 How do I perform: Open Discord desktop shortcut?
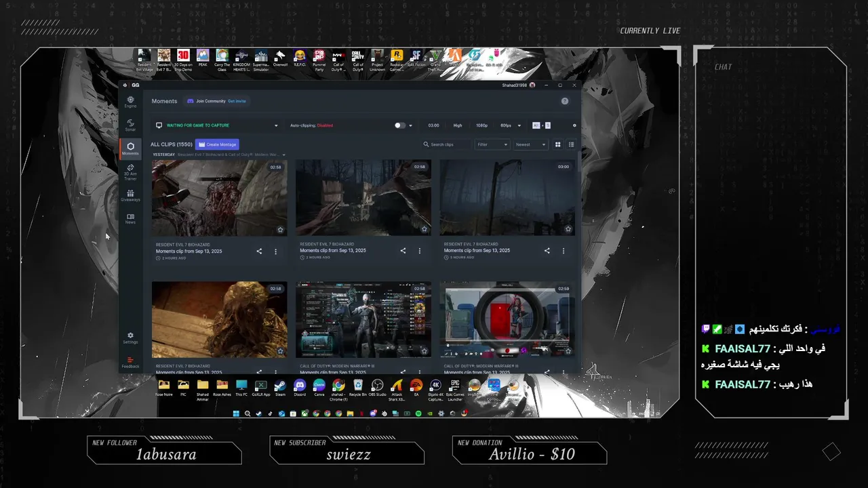(300, 388)
